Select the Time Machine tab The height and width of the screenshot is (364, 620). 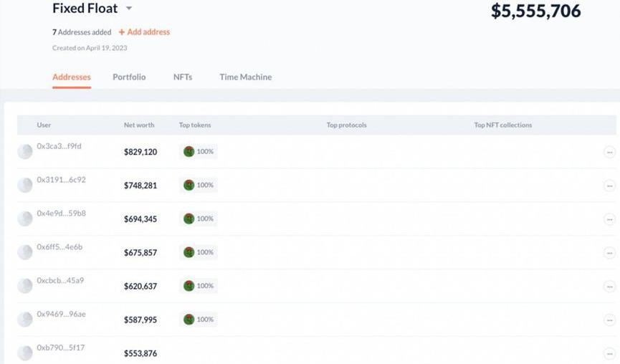pyautogui.click(x=245, y=77)
